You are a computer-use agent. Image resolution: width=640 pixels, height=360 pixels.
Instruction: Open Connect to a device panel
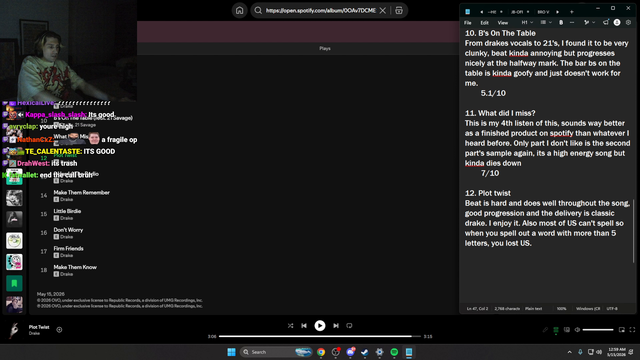click(567, 329)
